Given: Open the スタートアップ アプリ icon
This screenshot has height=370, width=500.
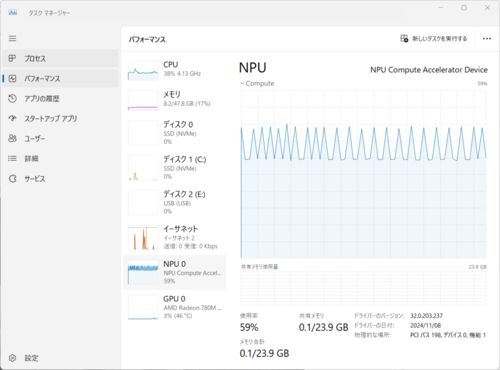Looking at the screenshot, I should point(12,118).
